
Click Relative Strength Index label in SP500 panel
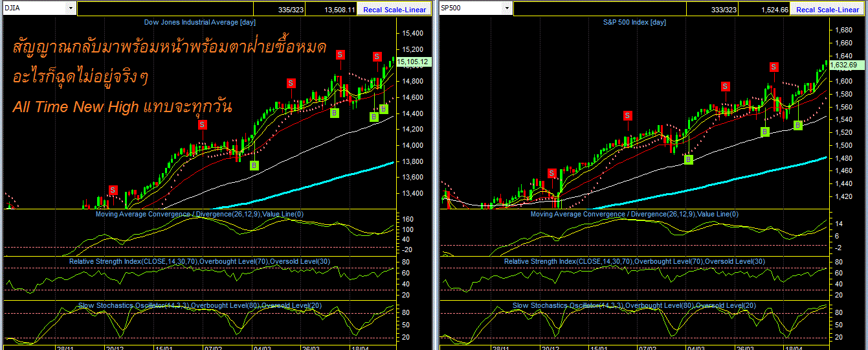pyautogui.click(x=634, y=261)
